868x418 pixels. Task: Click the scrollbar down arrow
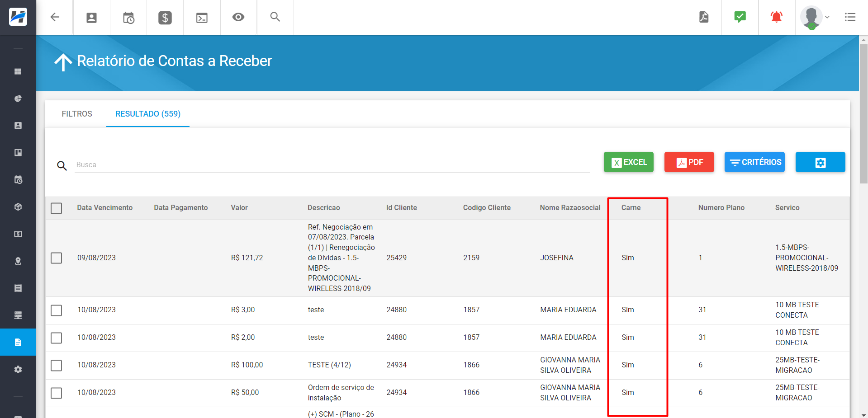click(863, 414)
